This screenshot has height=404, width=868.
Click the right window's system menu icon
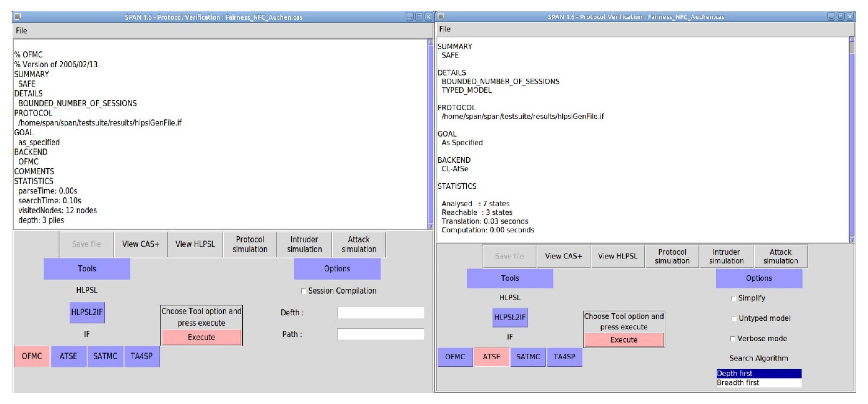tap(441, 16)
